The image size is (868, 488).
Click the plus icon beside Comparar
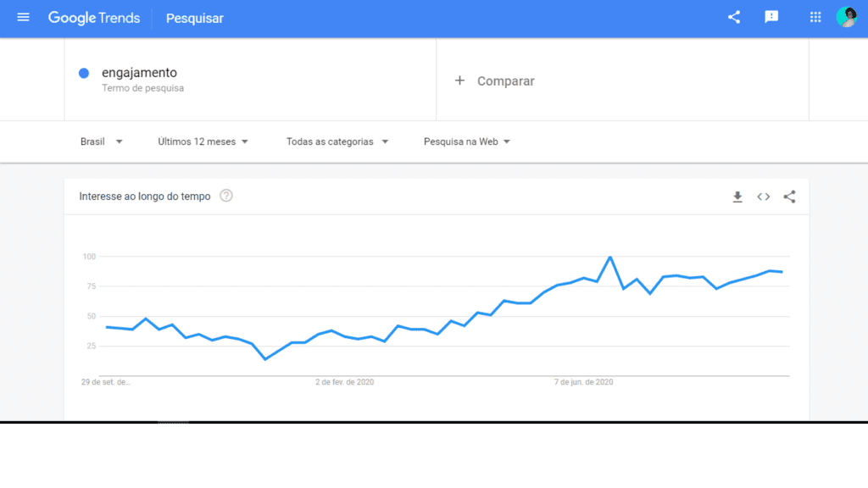pyautogui.click(x=459, y=80)
